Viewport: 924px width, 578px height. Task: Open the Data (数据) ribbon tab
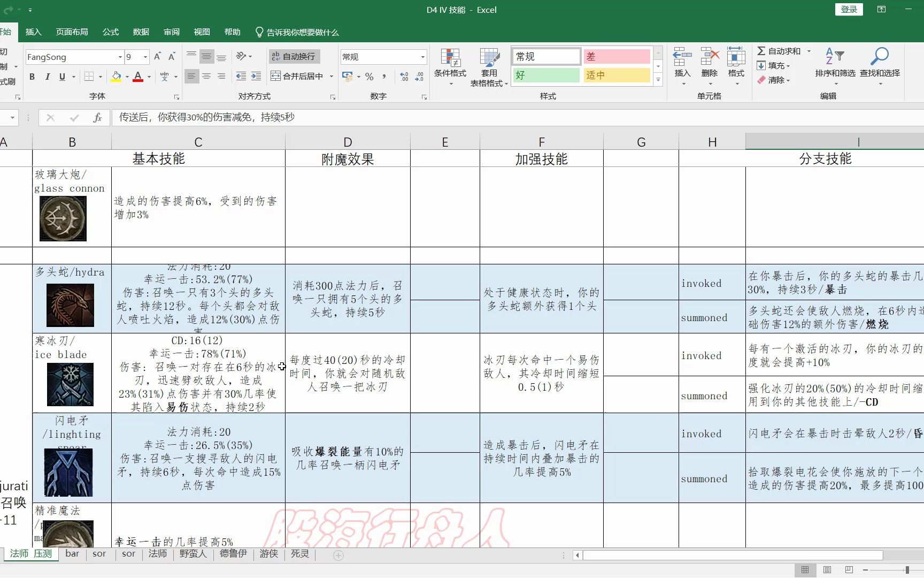[141, 32]
